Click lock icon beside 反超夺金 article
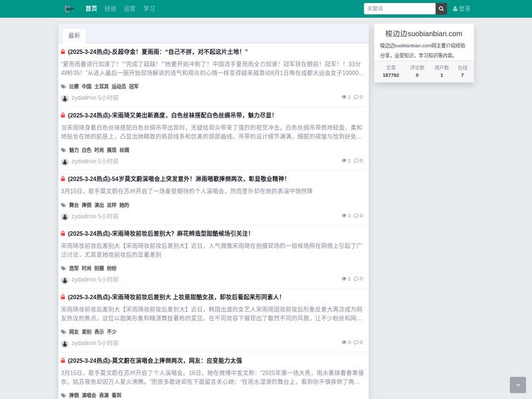The width and height of the screenshot is (532, 399). (63, 52)
